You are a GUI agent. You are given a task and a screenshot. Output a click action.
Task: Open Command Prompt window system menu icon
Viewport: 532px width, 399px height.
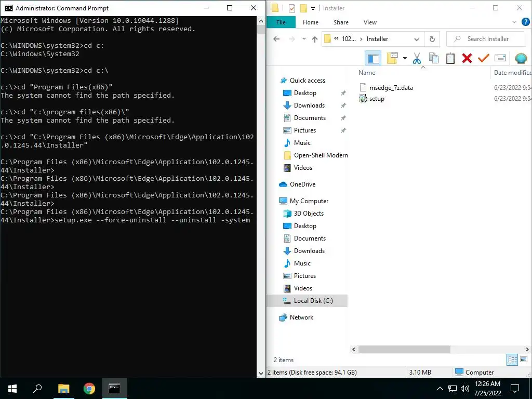click(8, 8)
